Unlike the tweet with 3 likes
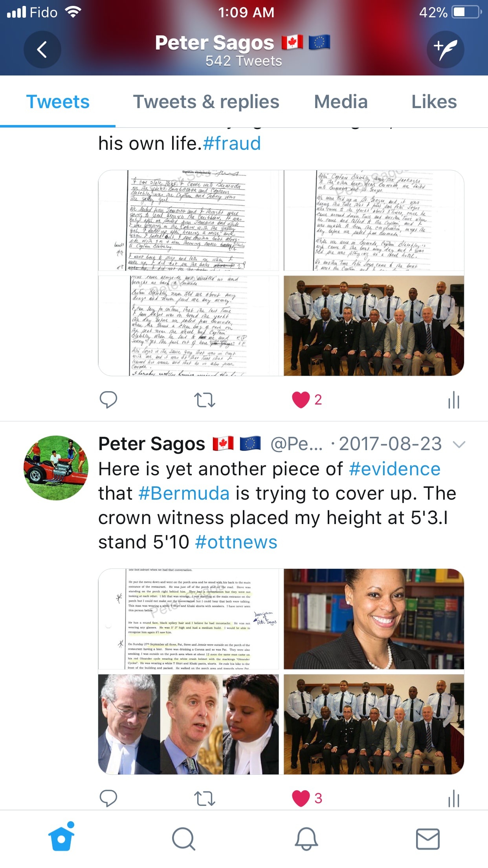The width and height of the screenshot is (488, 868). 301,799
